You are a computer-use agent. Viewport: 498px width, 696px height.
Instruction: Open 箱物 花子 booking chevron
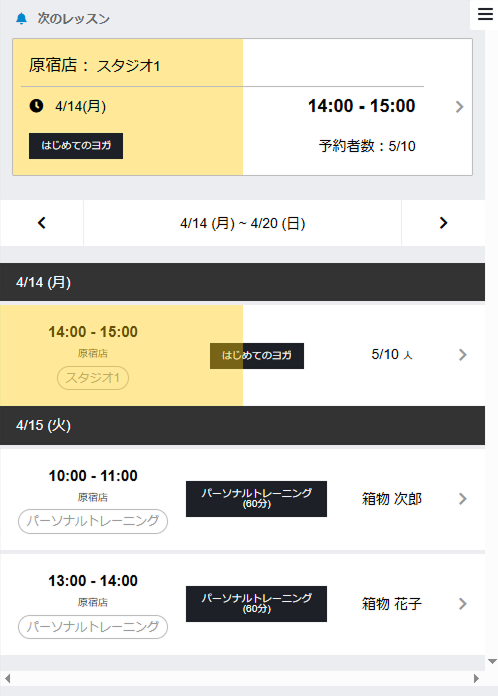(x=462, y=604)
